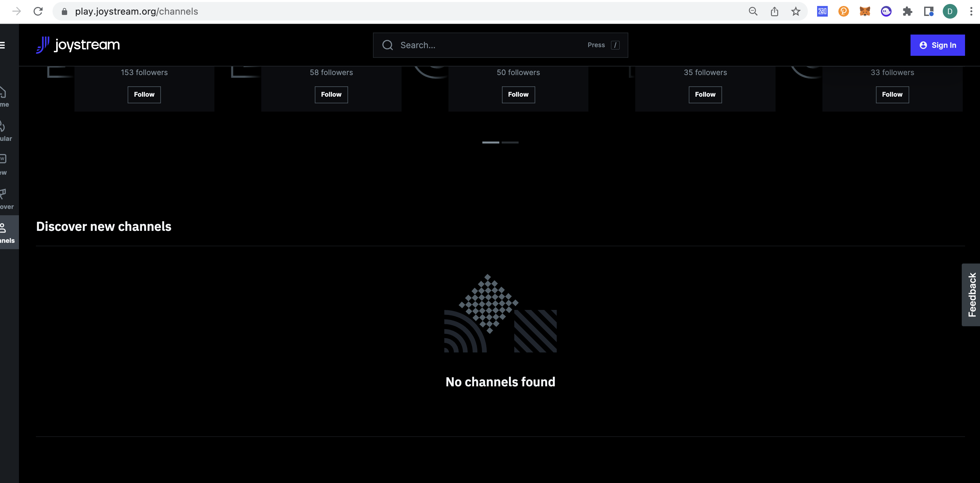Screen dimensions: 980x483
Task: Click the 'No channels found' text
Action: pos(500,382)
